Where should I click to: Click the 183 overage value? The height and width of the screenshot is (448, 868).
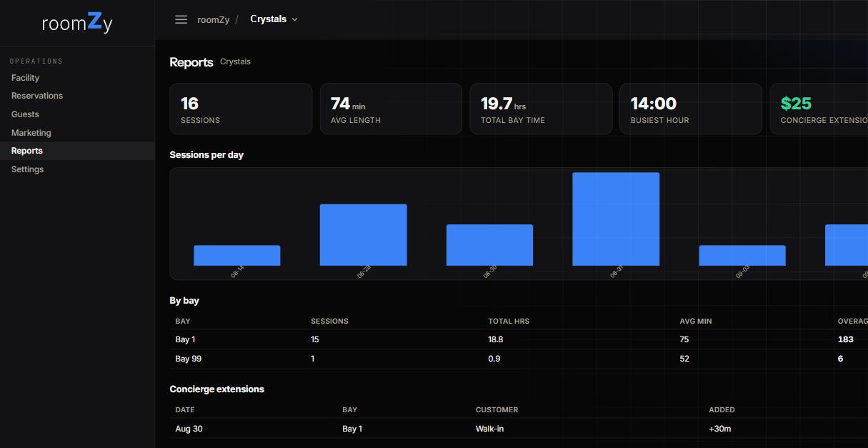846,339
